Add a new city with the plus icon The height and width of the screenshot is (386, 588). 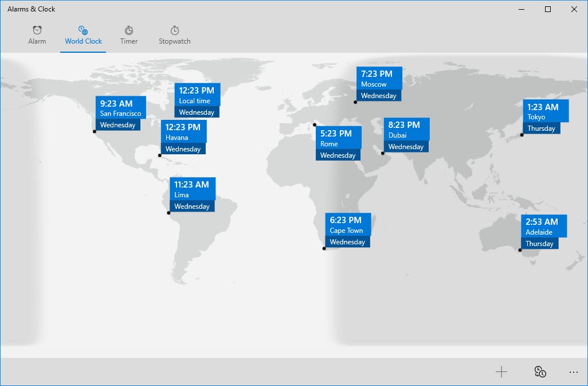(x=500, y=372)
